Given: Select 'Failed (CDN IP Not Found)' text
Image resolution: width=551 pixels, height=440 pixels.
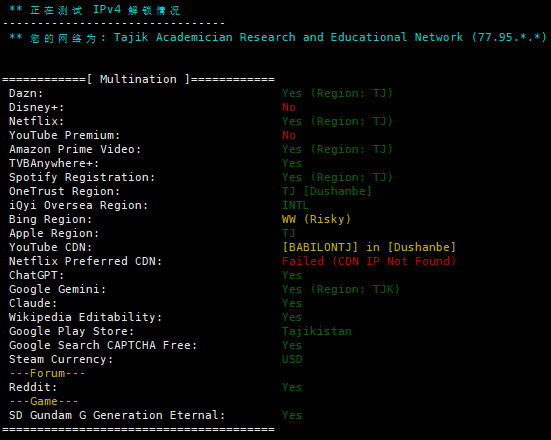Looking at the screenshot, I should coord(369,261).
